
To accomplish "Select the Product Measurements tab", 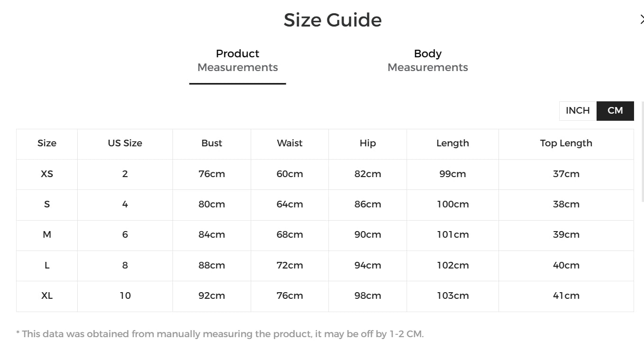I will (x=237, y=61).
